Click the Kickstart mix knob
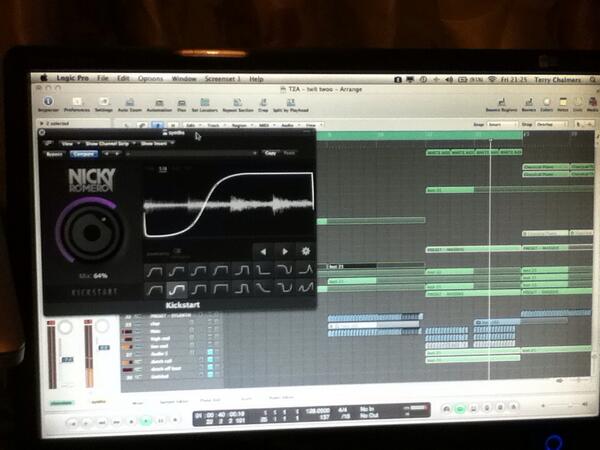The image size is (600, 450). coord(92,232)
